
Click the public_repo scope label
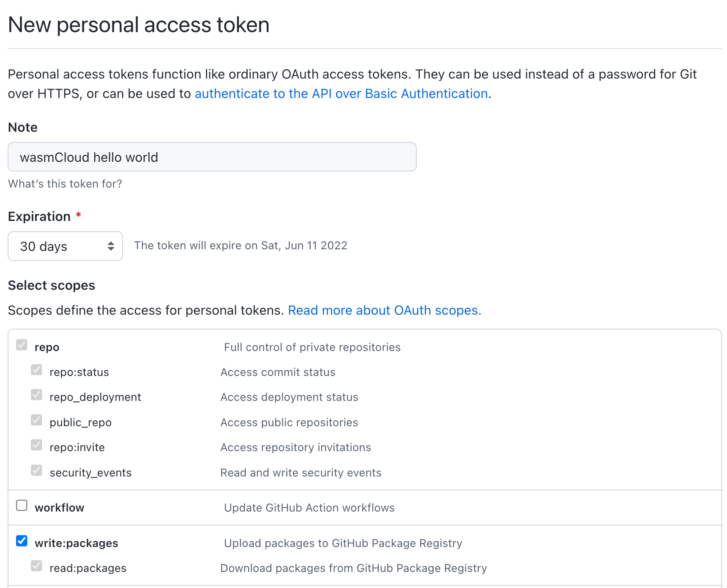[81, 422]
